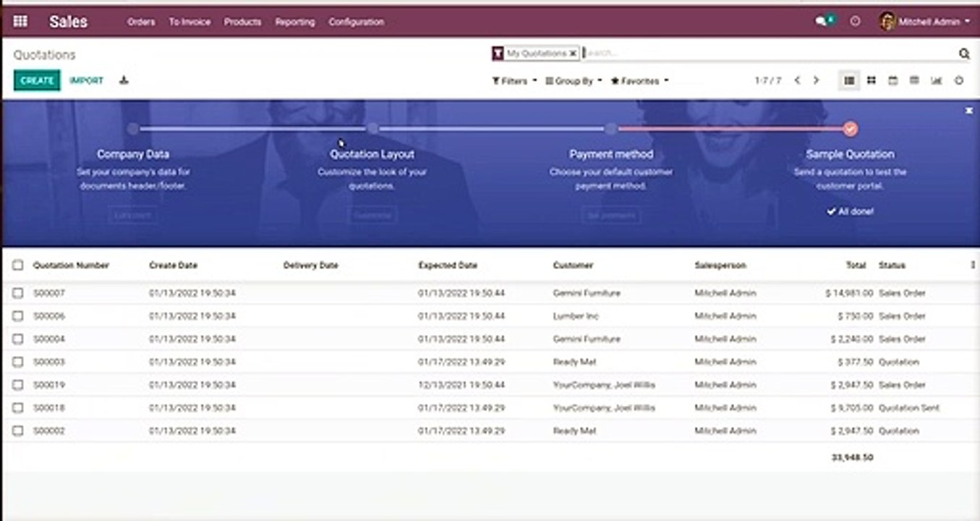Select checkbox for quotation S00019
The height and width of the screenshot is (521, 980).
pyautogui.click(x=18, y=385)
